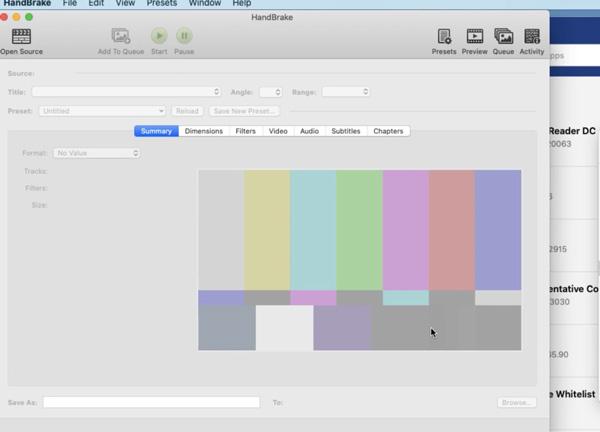Open the Presets menu in menu bar
This screenshot has width=600, height=432.
coord(161,3)
